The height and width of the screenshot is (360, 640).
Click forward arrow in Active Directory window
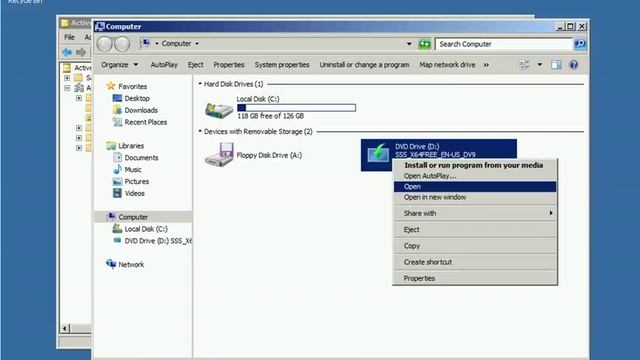(81, 52)
